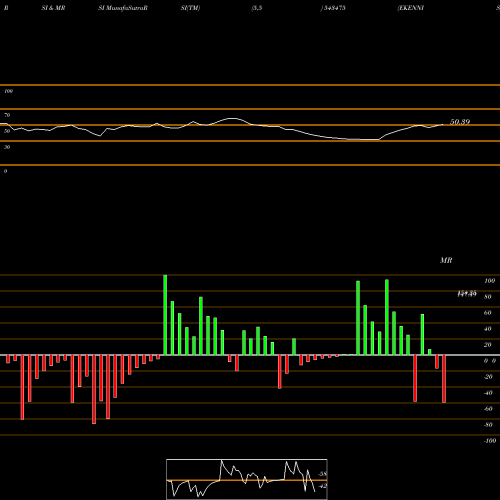
Task: Click the 58 label in mini chart
Action: click(x=323, y=474)
